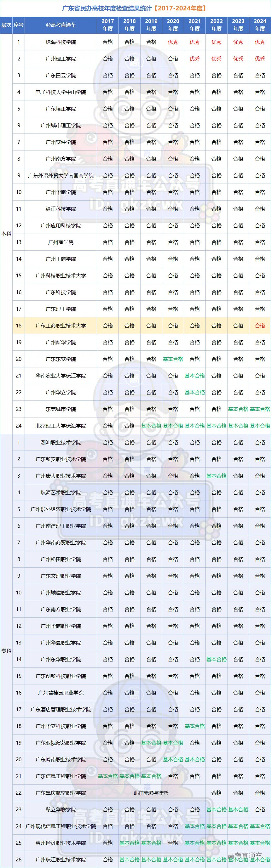This screenshot has width=271, height=868.
Task: Select the 2024年度 column header
Action: (x=260, y=25)
